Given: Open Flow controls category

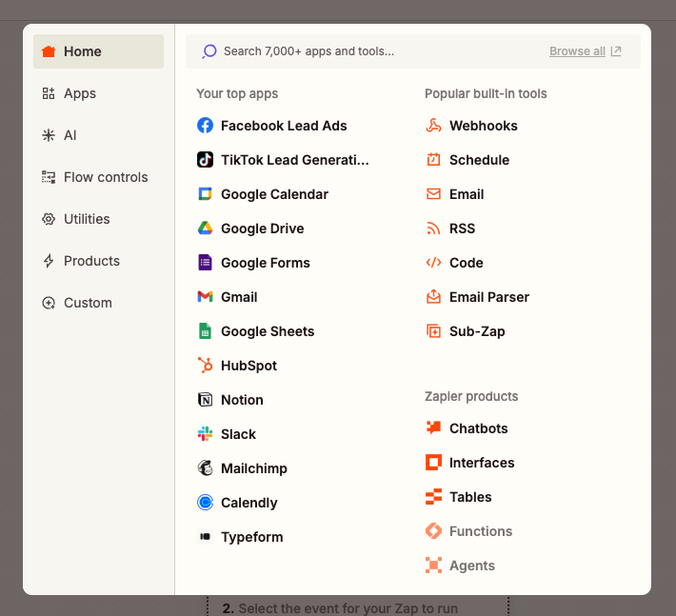Looking at the screenshot, I should tap(105, 177).
